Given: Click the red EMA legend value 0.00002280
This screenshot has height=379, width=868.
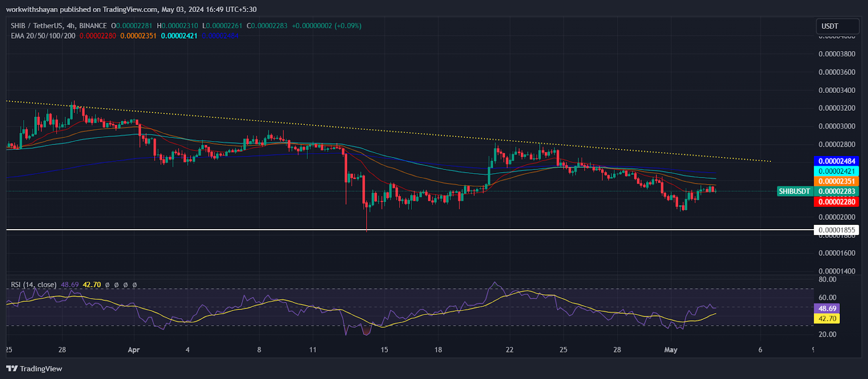Looking at the screenshot, I should (98, 36).
